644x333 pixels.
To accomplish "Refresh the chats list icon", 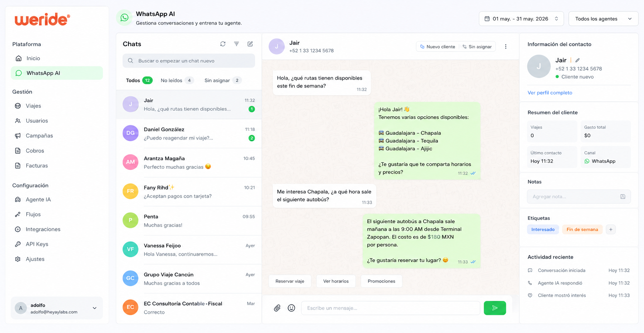I will 223,44.
